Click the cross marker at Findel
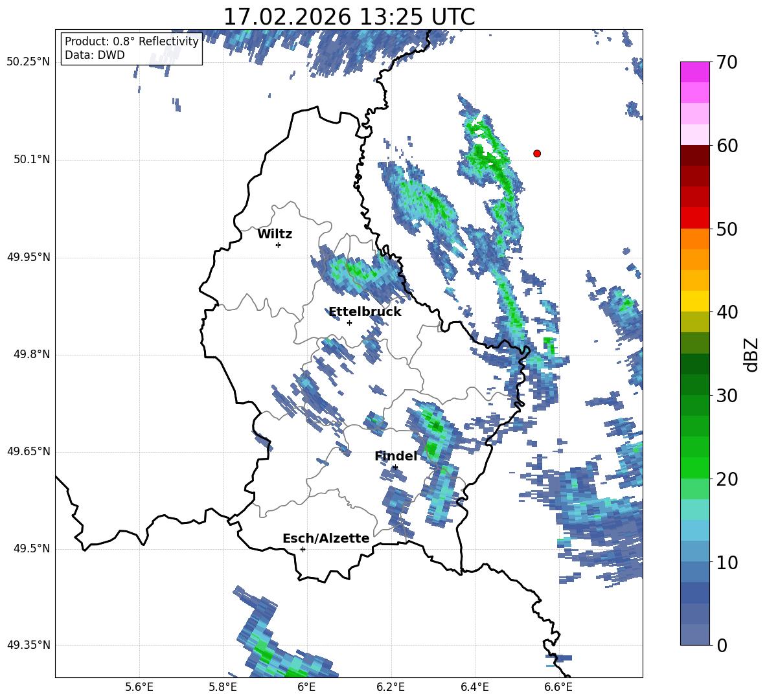The image size is (767, 700). pos(395,468)
